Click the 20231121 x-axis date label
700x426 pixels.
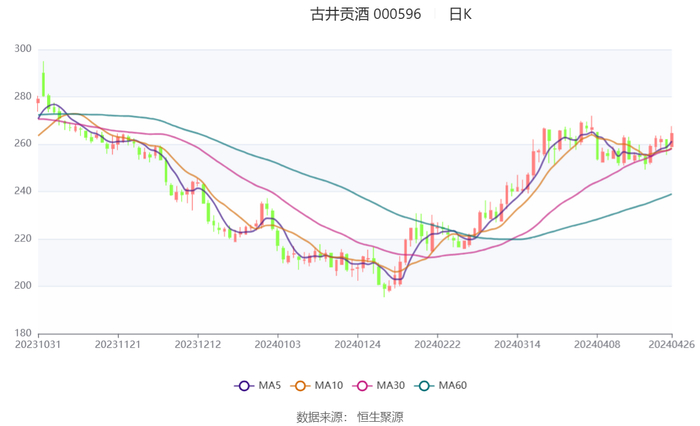118,345
